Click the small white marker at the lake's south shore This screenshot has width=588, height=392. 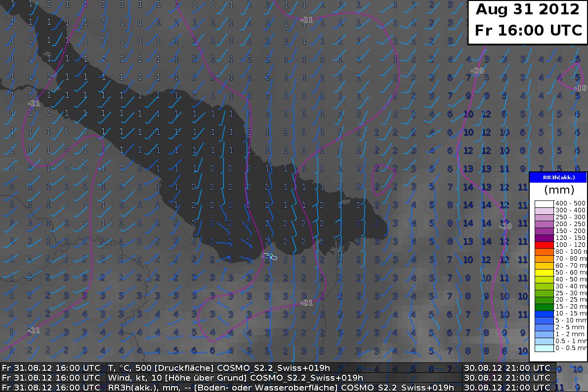click(269, 256)
